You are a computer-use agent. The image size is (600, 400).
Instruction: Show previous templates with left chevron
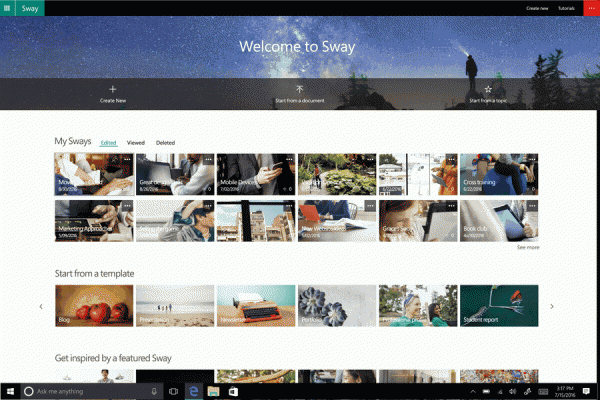tap(41, 306)
